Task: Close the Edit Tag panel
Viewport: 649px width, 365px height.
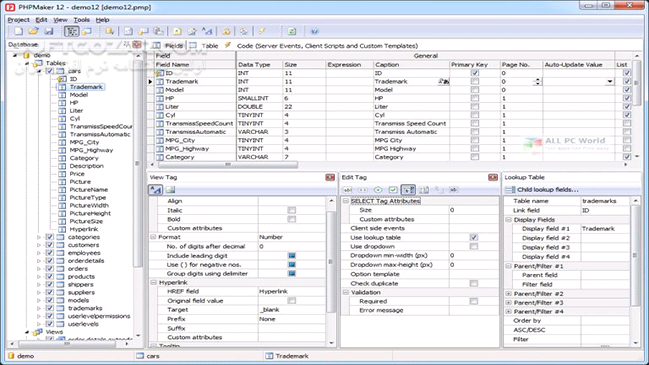Action: point(493,178)
